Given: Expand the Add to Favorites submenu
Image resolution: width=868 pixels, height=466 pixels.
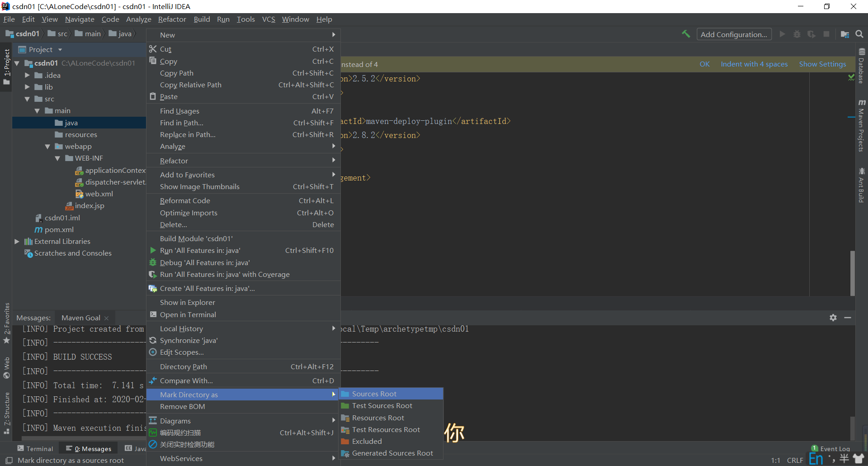Looking at the screenshot, I should point(243,175).
